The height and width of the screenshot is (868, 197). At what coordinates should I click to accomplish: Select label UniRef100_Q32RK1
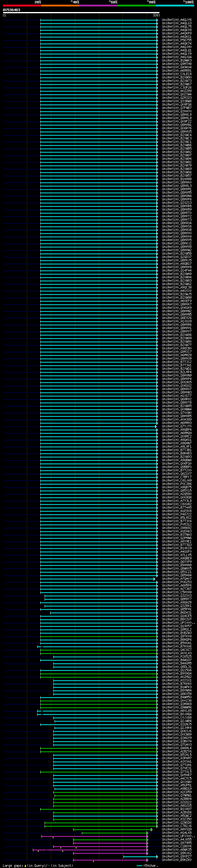coord(176,606)
